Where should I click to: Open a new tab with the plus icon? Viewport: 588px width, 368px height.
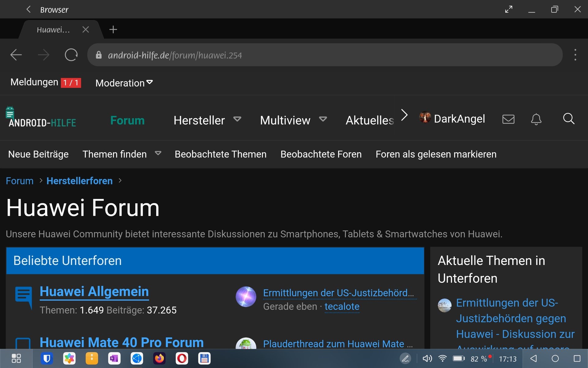click(113, 29)
